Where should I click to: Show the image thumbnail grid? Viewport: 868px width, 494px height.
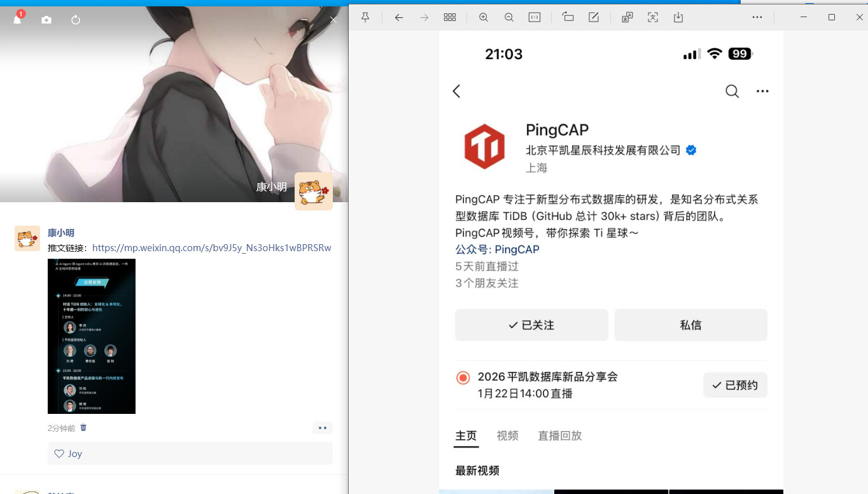(450, 18)
